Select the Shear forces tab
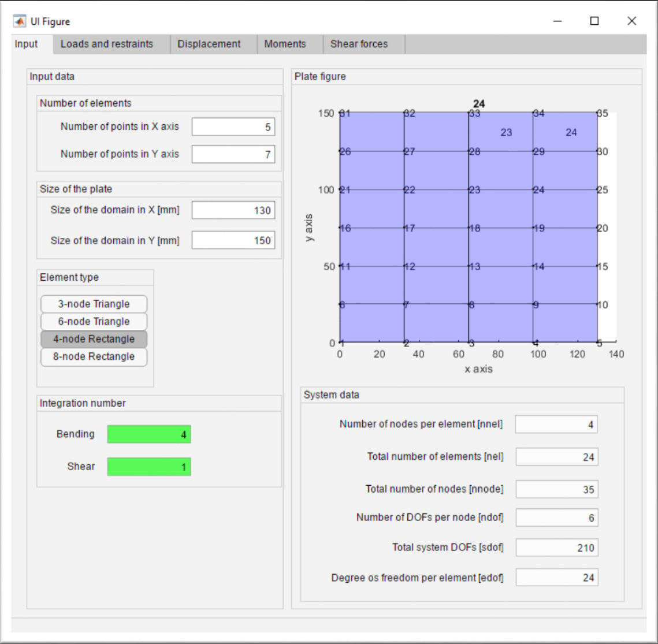The height and width of the screenshot is (644, 658). tap(359, 44)
